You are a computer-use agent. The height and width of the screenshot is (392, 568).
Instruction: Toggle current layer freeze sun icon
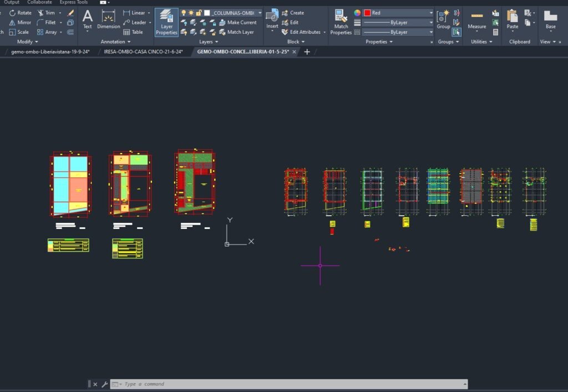point(191,13)
